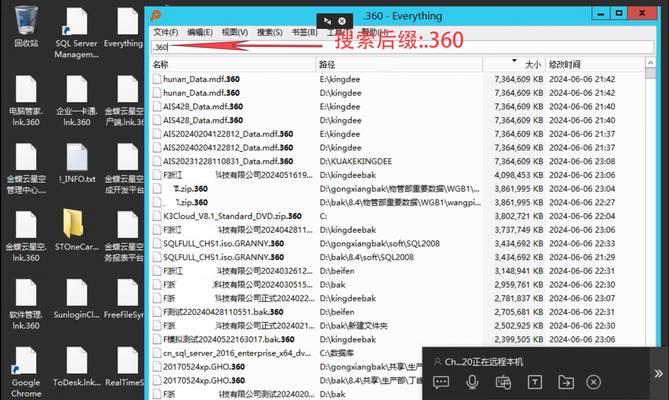Viewport: 669px width, 400px height.
Task: Select the FreeFileSy... desktop icon
Action: point(125,299)
